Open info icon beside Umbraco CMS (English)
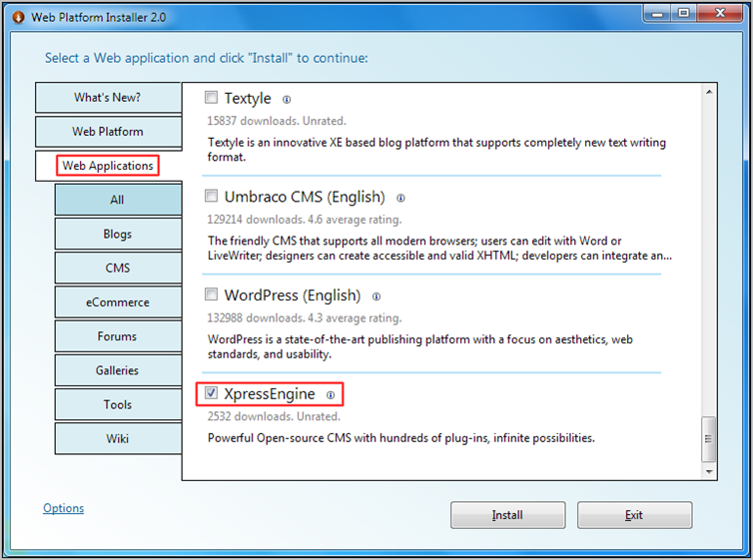This screenshot has height=560, width=753. (x=400, y=199)
